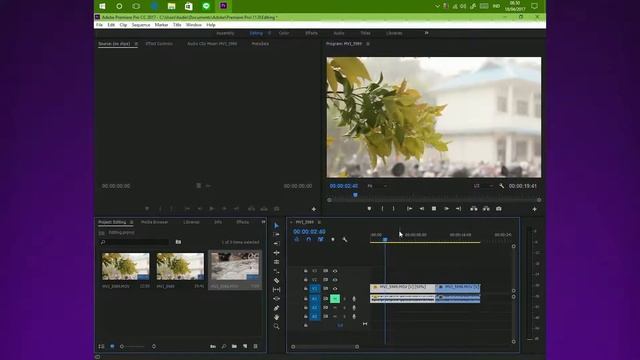
Task: Switch Project panel to icon view
Action: pos(112,346)
